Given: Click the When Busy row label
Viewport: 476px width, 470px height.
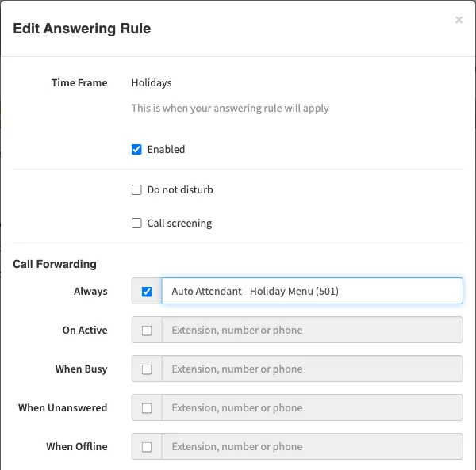Looking at the screenshot, I should pyautogui.click(x=81, y=369).
